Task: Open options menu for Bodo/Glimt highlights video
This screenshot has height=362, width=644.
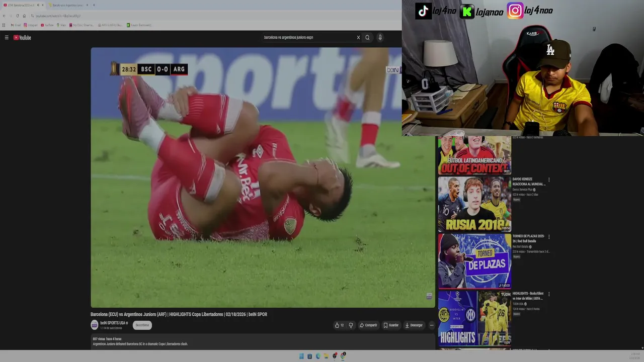Action: (549, 294)
